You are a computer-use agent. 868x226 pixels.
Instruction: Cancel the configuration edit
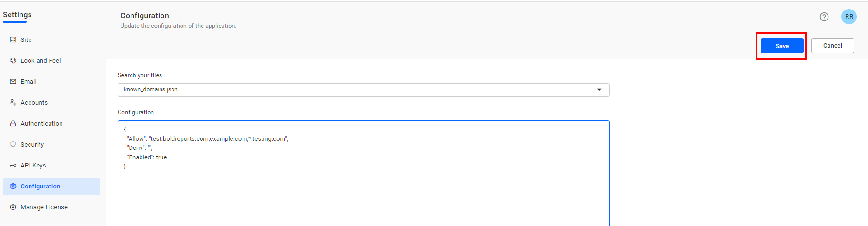pos(833,46)
